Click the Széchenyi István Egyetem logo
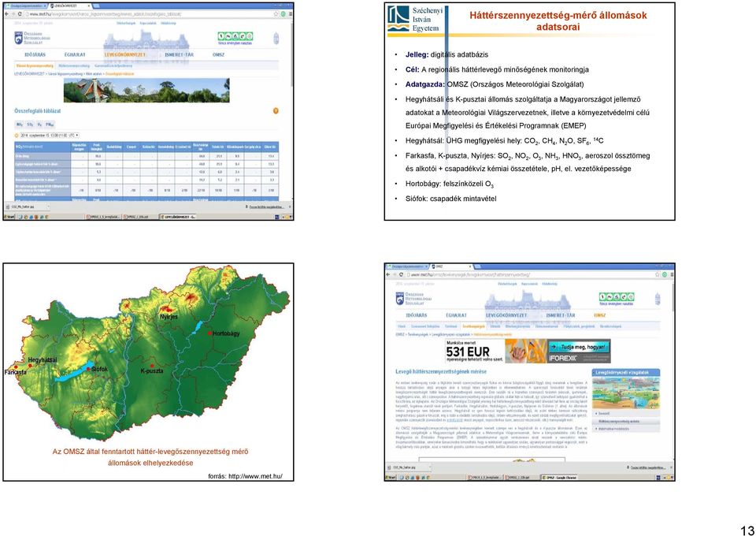The width and height of the screenshot is (756, 536). point(413,19)
